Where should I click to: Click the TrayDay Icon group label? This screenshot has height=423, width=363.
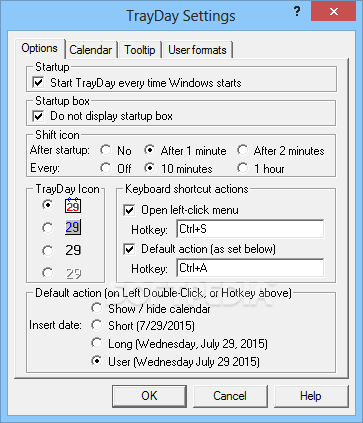coord(68,189)
